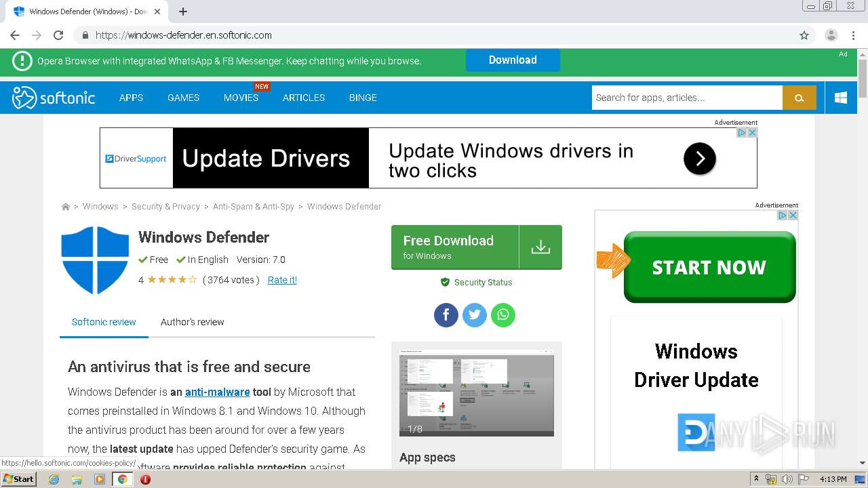Open the ARTICLES menu

click(x=304, y=98)
